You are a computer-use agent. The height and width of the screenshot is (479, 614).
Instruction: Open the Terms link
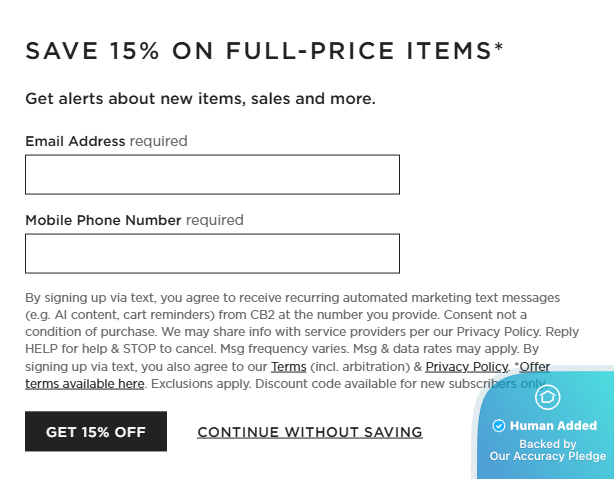(289, 367)
